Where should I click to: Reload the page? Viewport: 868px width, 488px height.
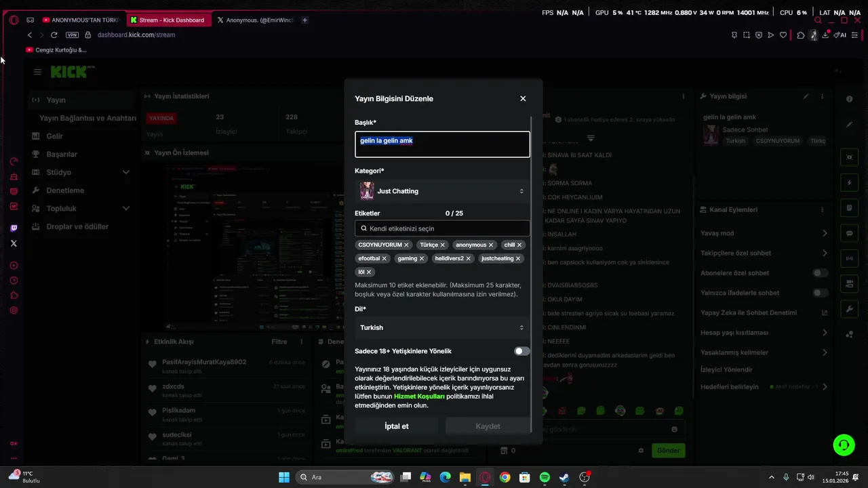click(x=54, y=35)
